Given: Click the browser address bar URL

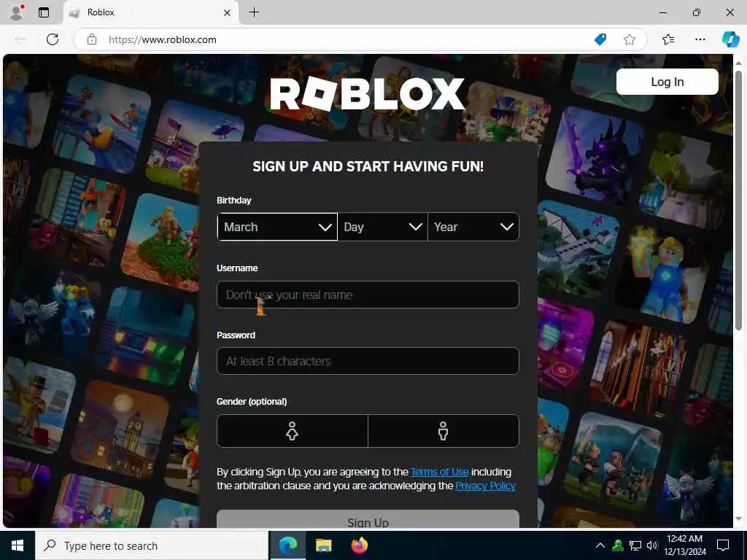Looking at the screenshot, I should point(163,39).
